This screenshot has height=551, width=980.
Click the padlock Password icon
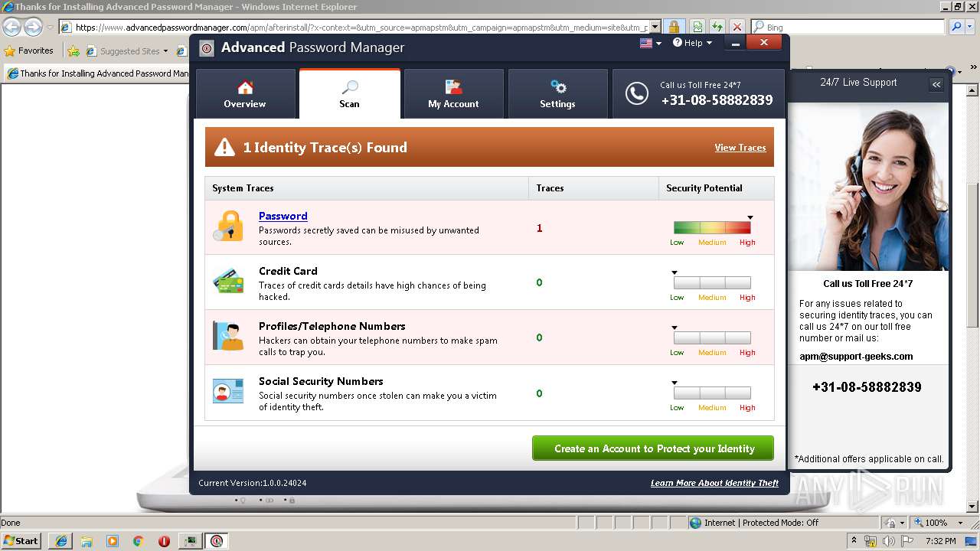click(x=228, y=227)
